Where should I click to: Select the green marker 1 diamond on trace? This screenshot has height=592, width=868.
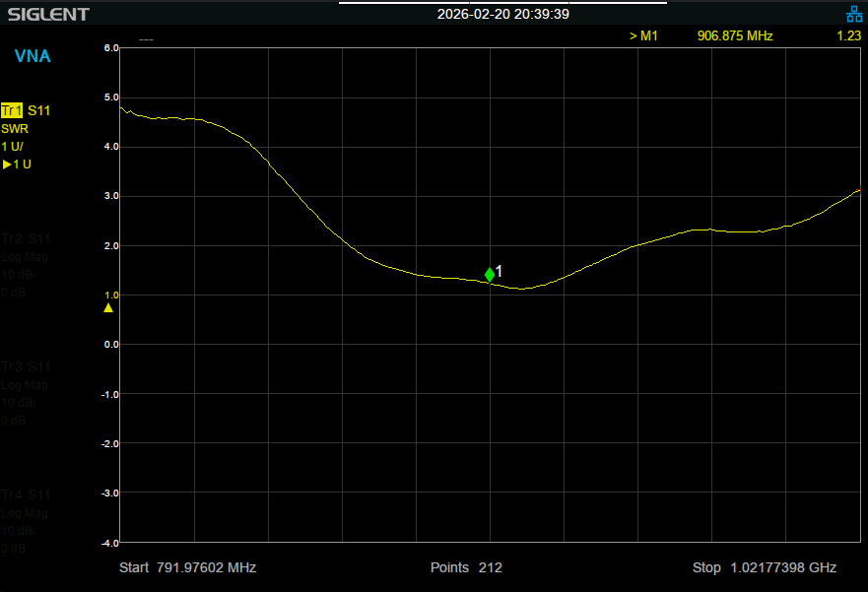click(490, 275)
